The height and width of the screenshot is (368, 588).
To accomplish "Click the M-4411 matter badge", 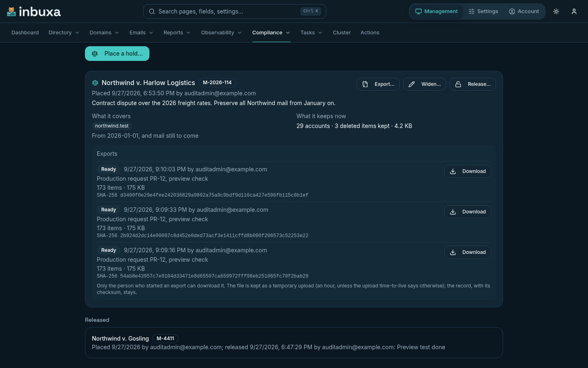I will click(165, 339).
